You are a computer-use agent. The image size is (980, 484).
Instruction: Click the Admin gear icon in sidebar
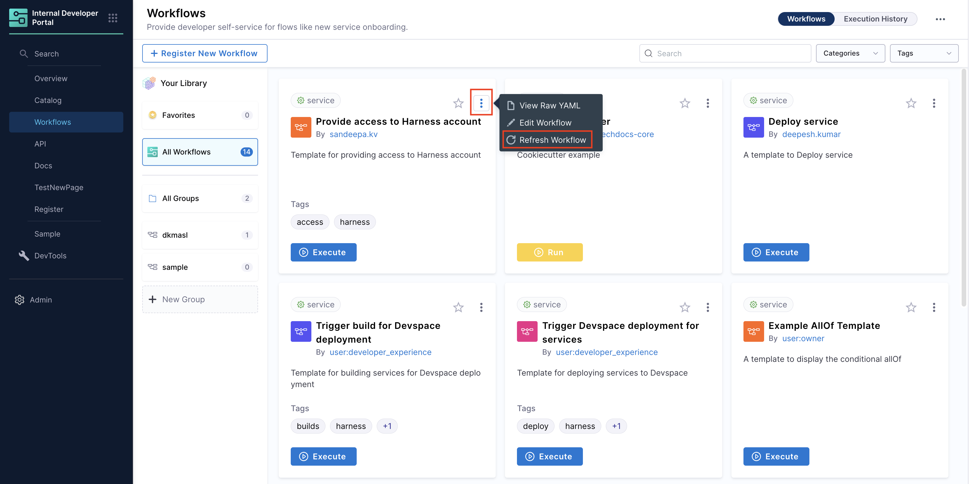[19, 300]
